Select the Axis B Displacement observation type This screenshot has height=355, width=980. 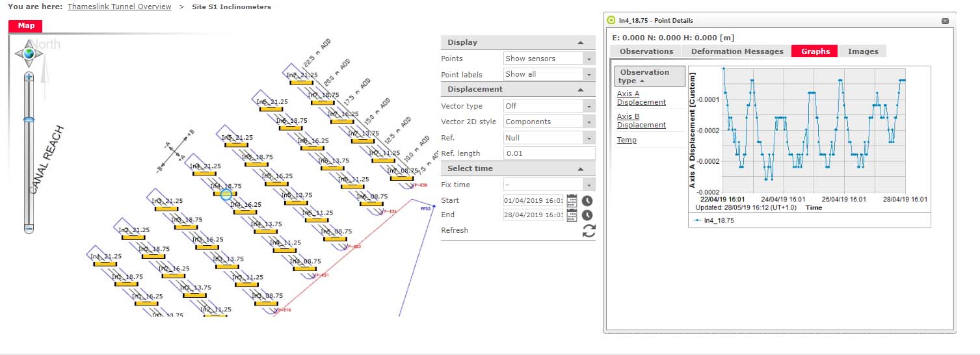pyautogui.click(x=641, y=120)
